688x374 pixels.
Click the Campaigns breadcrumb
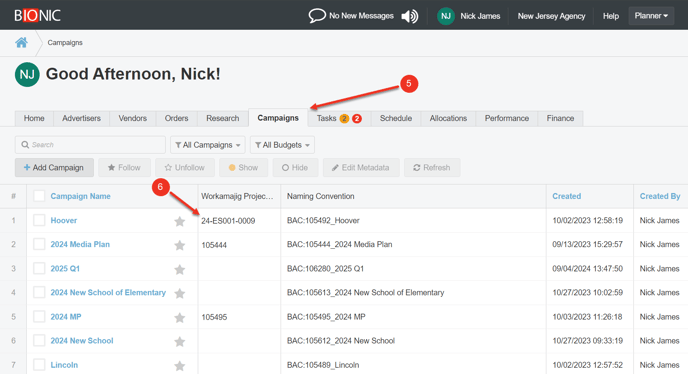click(65, 43)
